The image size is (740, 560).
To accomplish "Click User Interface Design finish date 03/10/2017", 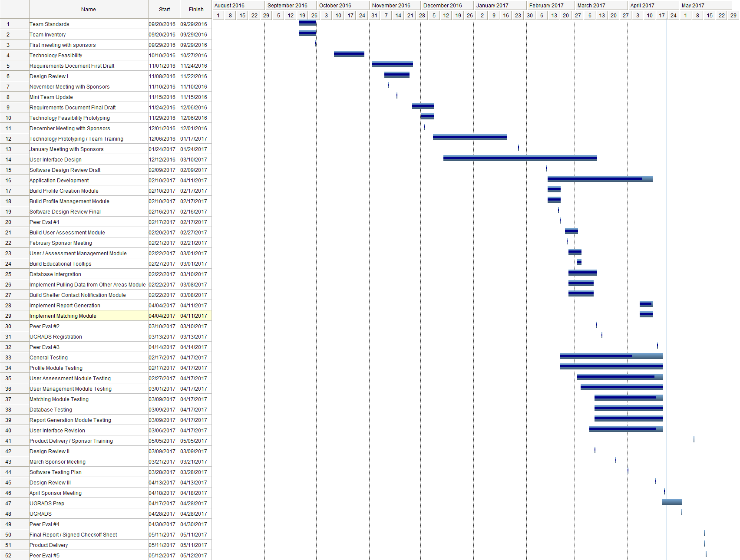I will point(194,160).
